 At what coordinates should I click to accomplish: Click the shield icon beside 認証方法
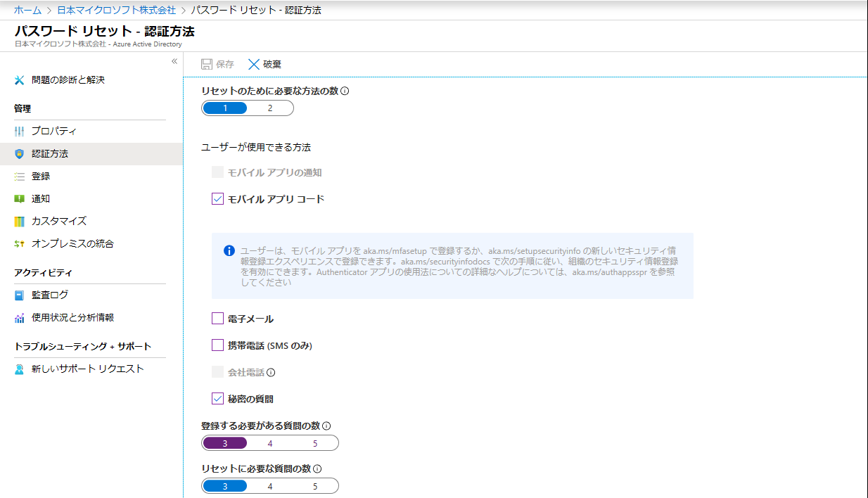[x=20, y=154]
